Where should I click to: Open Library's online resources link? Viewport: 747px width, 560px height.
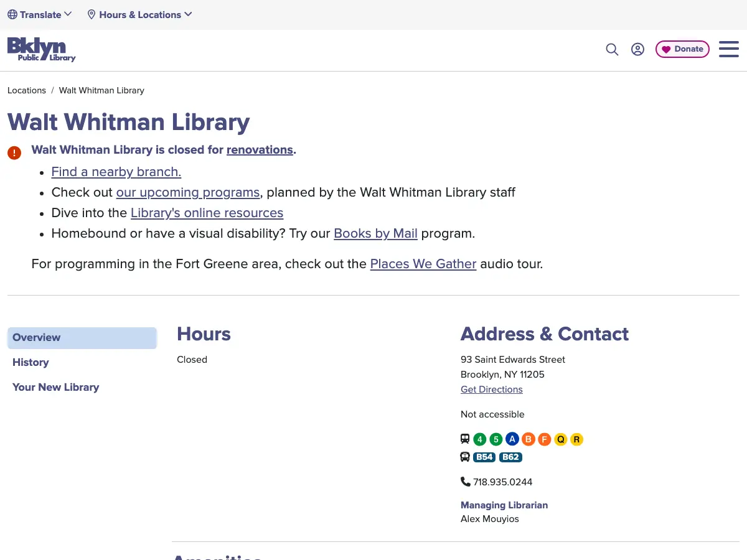[207, 213]
